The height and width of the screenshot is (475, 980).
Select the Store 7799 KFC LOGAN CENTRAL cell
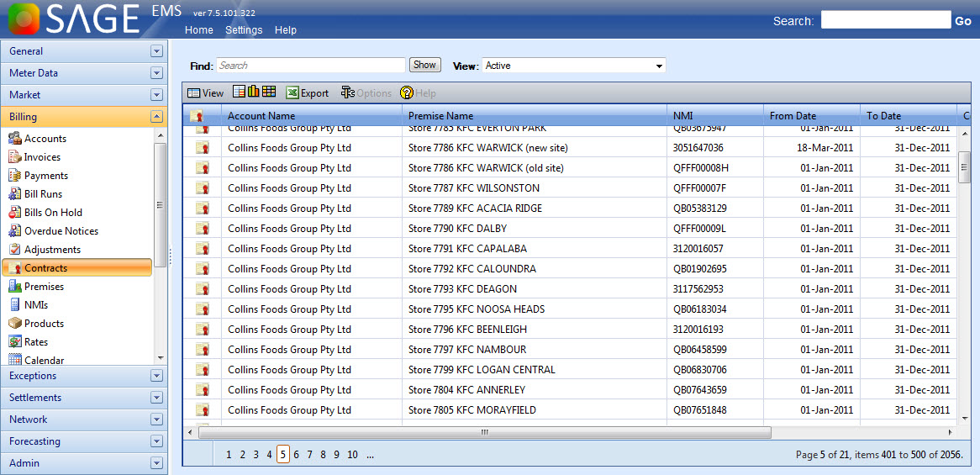pos(535,369)
